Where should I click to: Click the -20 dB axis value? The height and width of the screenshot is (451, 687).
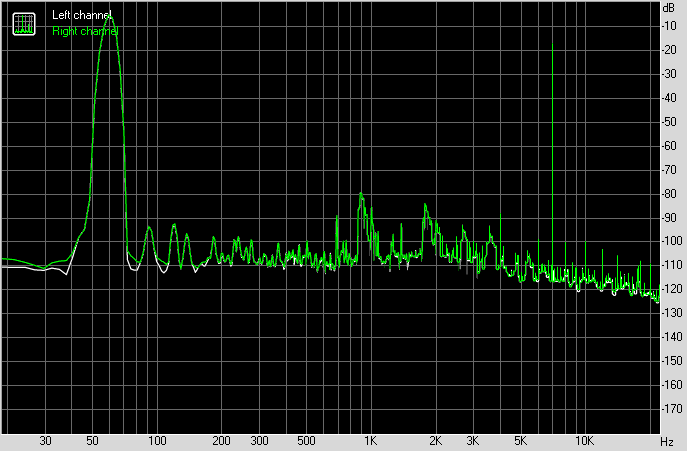tap(669, 50)
